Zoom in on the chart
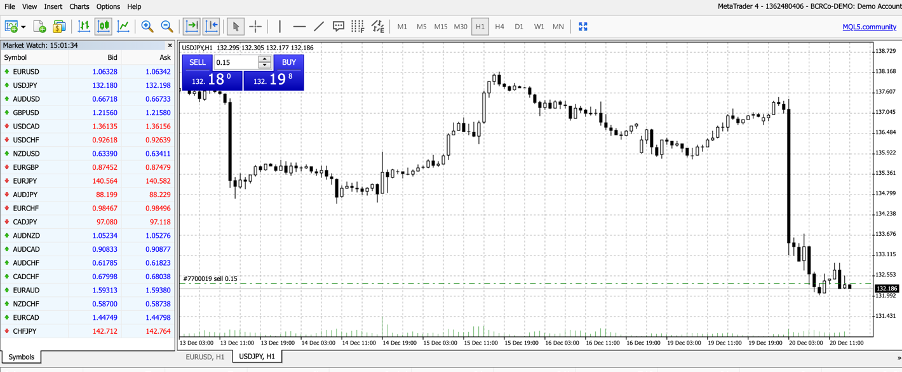 [x=147, y=26]
